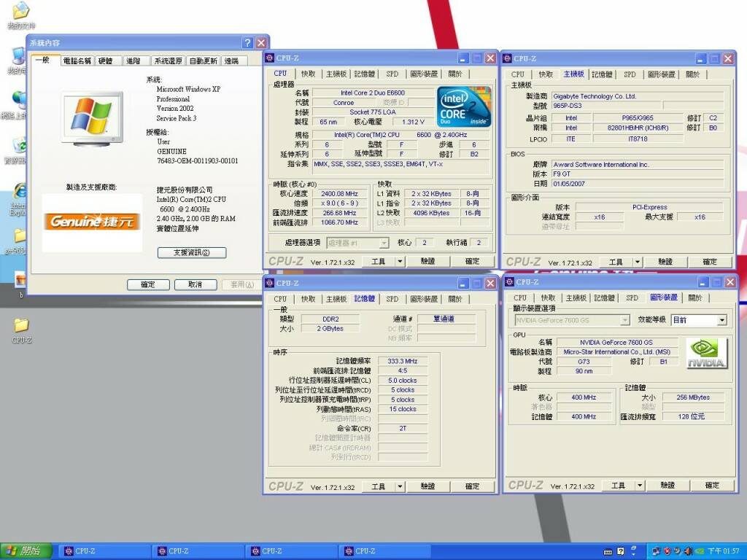Screen dimensions: 747x560
Task: Click the Windows XP logo in System Properties
Action: coord(93,117)
